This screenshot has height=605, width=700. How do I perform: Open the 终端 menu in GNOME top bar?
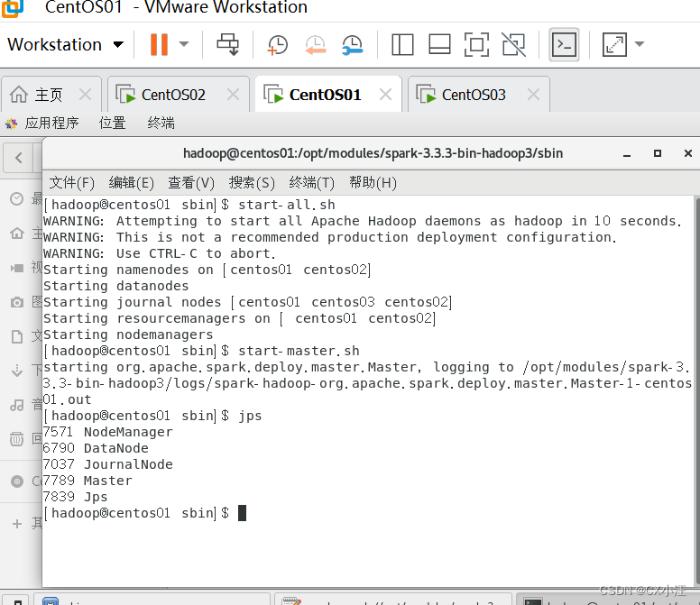point(161,123)
